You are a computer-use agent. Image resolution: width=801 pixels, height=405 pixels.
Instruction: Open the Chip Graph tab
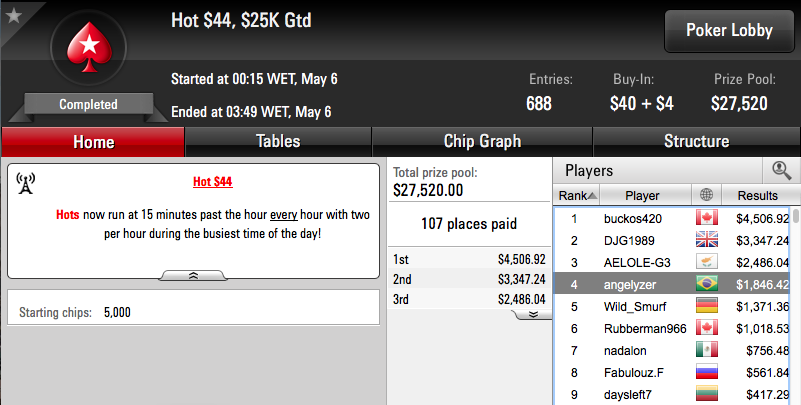482,141
